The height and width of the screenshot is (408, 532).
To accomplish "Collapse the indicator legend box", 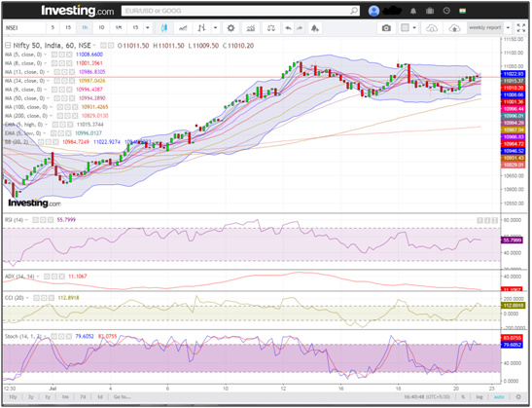I will [8, 45].
